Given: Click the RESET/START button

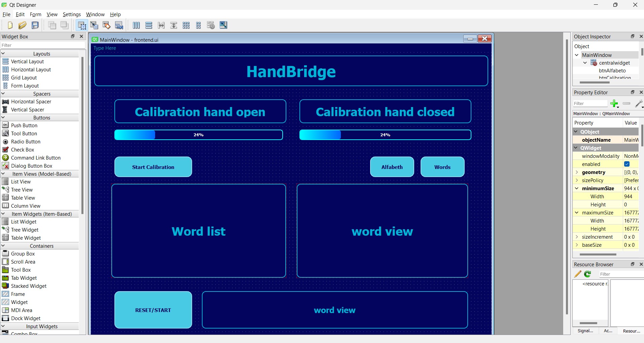Looking at the screenshot, I should (153, 310).
